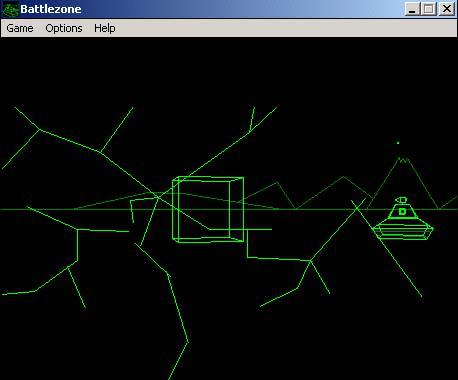Click the enemy tank's layered hull base
Image resolution: width=458 pixels, height=380 pixels.
tap(403, 231)
